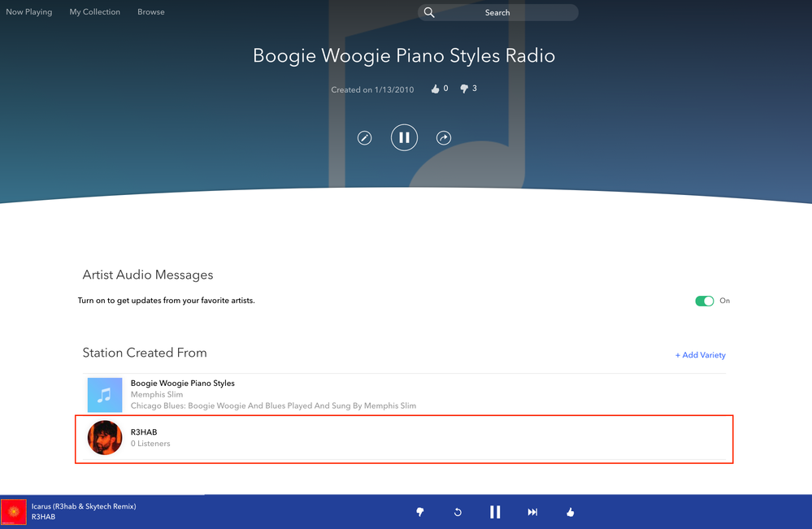The width and height of the screenshot is (812, 529).
Task: Turn off Artist Audio Messages toggle
Action: pyautogui.click(x=704, y=301)
